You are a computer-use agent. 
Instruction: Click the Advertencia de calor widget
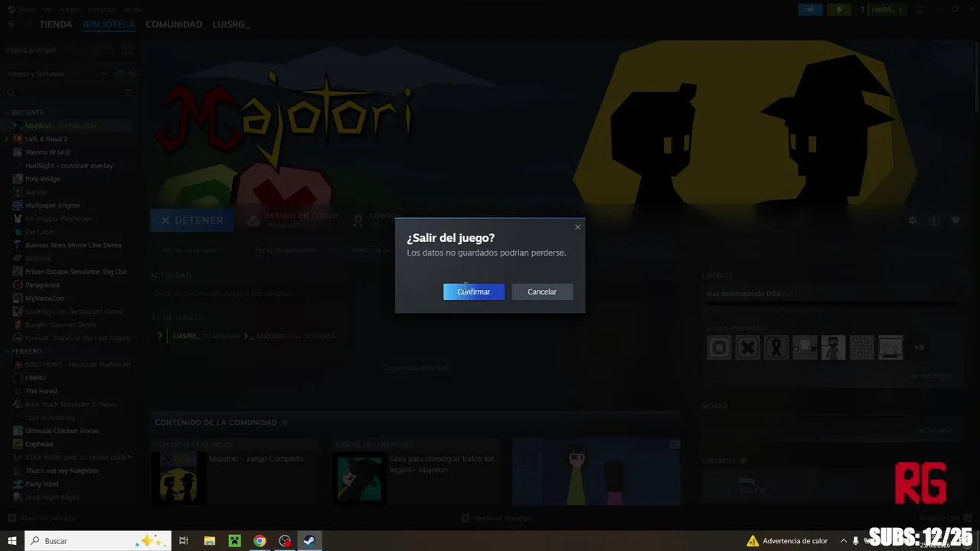tap(788, 541)
